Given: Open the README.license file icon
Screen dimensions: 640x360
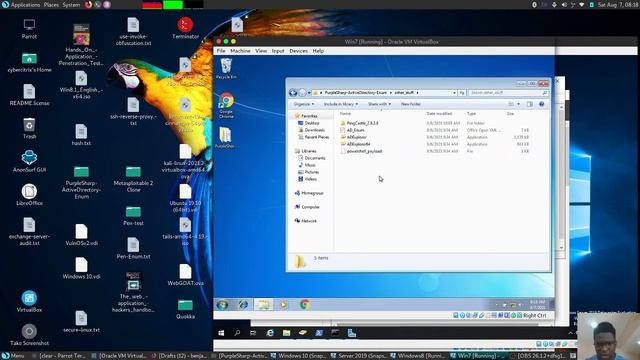Looking at the screenshot, I should tap(29, 95).
